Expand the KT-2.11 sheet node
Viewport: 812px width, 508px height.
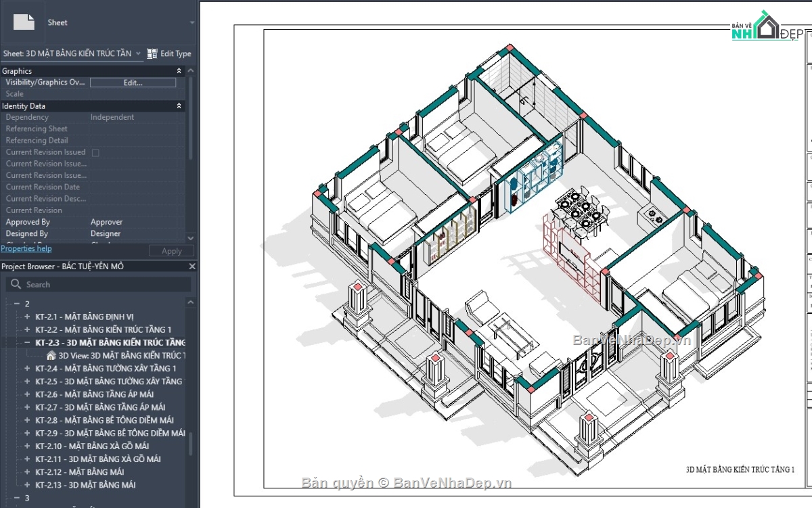(x=27, y=459)
